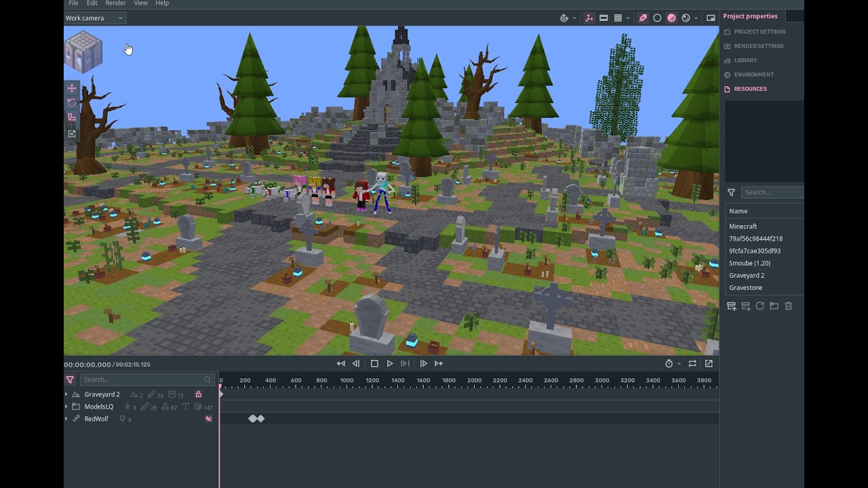Collapse the Resources section

tap(750, 89)
